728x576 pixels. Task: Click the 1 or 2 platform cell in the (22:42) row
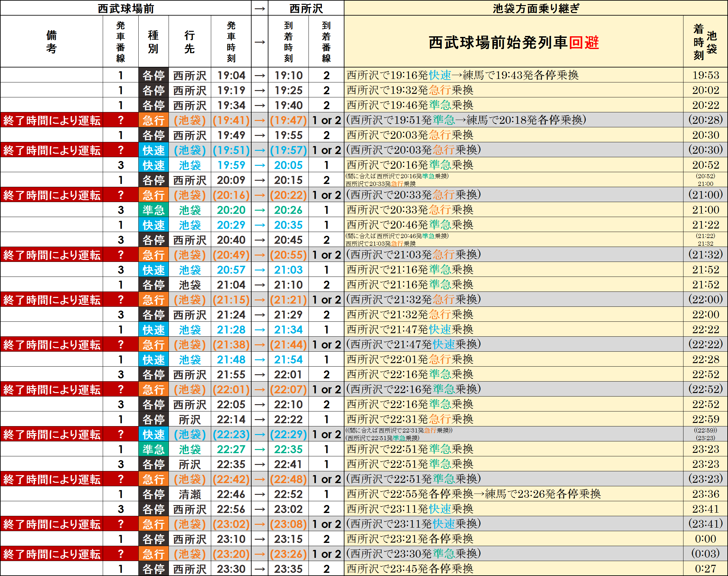pyautogui.click(x=326, y=479)
